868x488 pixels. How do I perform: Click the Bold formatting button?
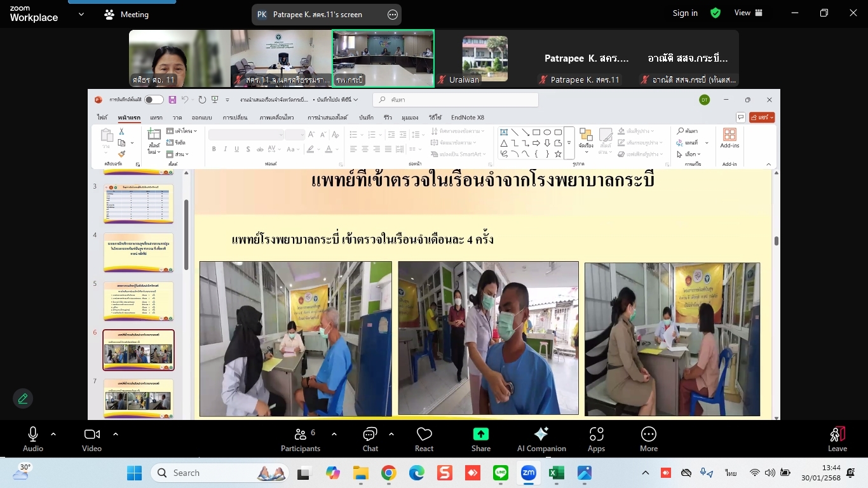[214, 149]
